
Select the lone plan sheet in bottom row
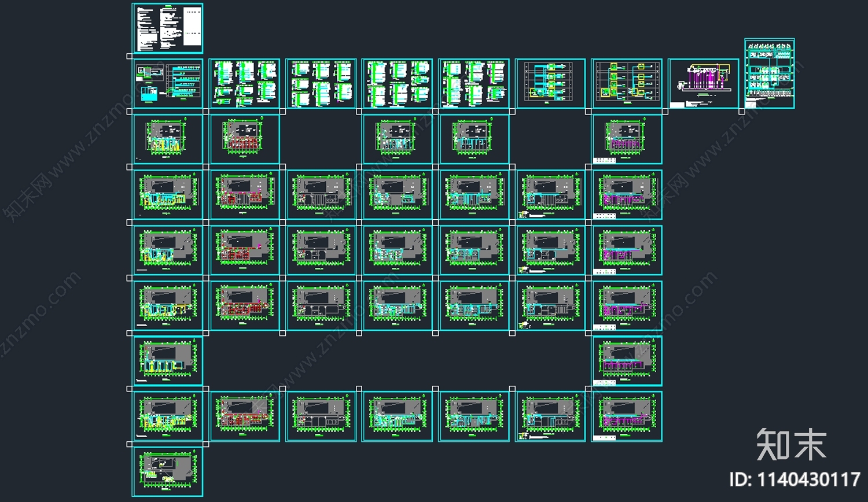click(168, 471)
